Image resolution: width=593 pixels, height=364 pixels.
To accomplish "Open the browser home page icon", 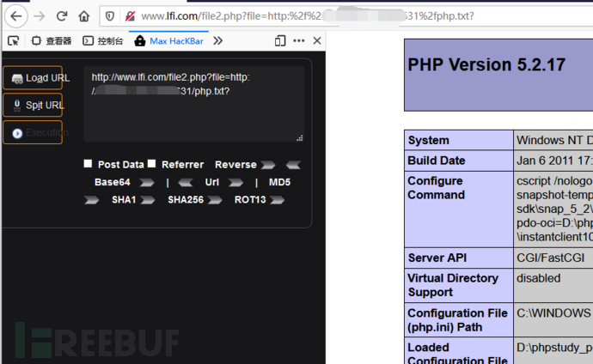I will pyautogui.click(x=84, y=16).
